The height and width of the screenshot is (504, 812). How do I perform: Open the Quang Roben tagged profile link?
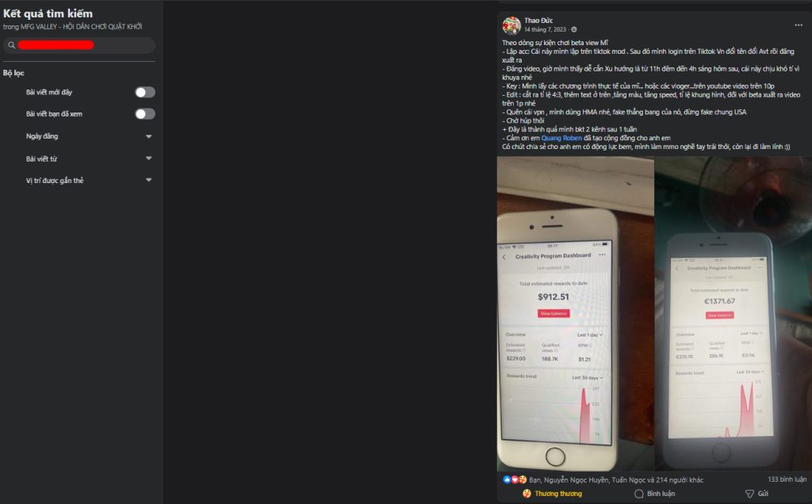click(x=561, y=138)
